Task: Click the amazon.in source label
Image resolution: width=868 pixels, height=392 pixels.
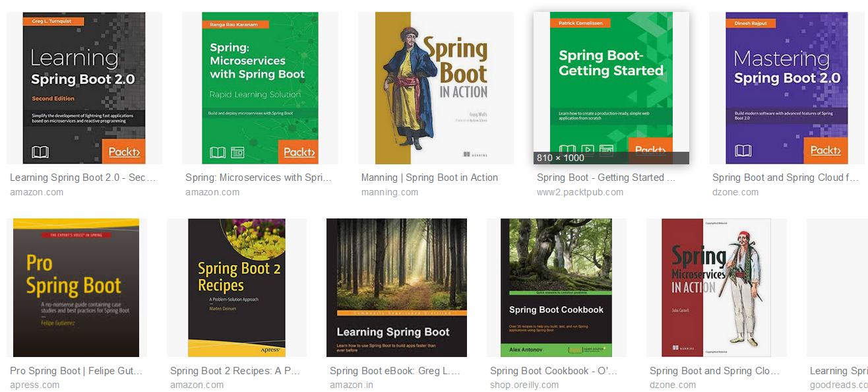Action: coord(352,385)
